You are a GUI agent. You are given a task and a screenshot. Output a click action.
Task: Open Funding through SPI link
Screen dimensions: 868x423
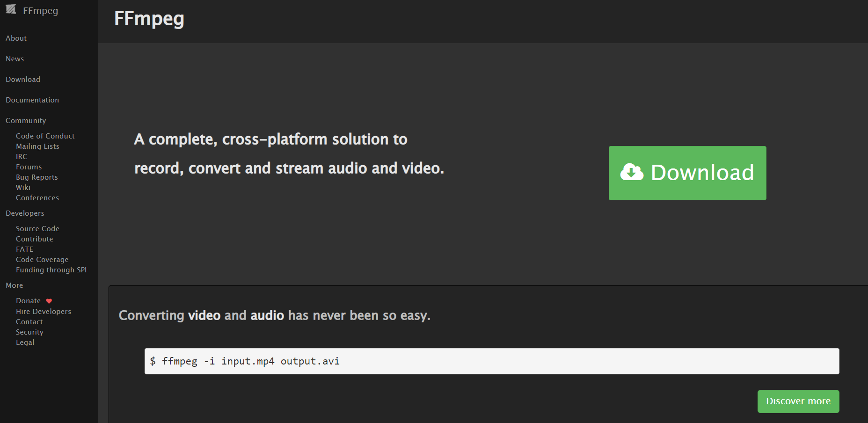(51, 270)
